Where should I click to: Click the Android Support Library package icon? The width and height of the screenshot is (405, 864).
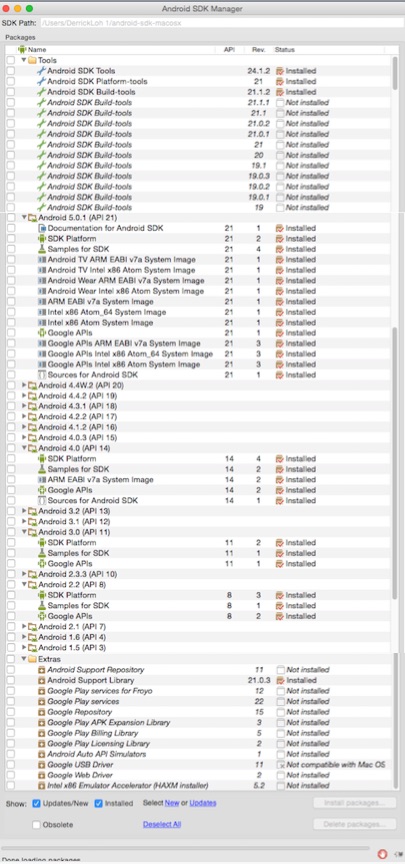41,681
